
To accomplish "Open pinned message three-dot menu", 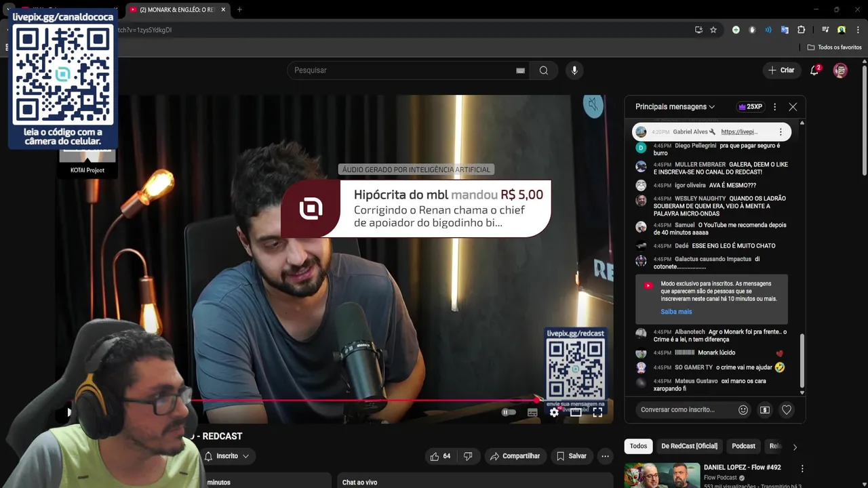I will point(781,131).
